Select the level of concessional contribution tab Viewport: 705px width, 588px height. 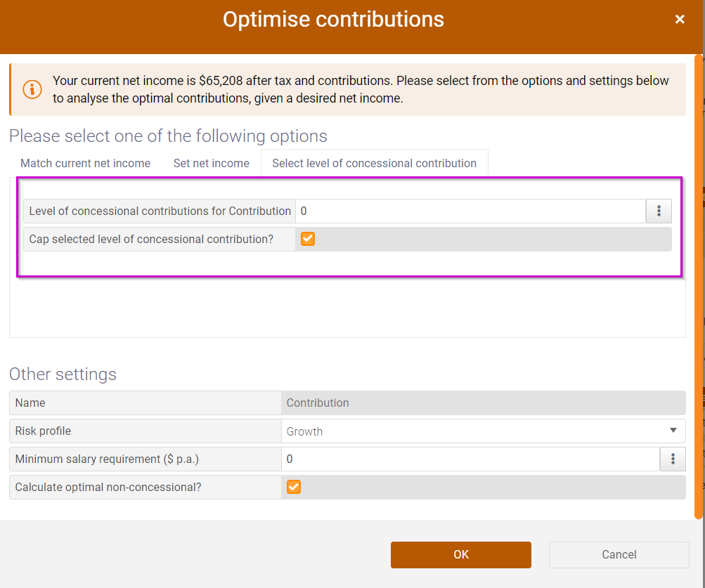pyautogui.click(x=374, y=163)
